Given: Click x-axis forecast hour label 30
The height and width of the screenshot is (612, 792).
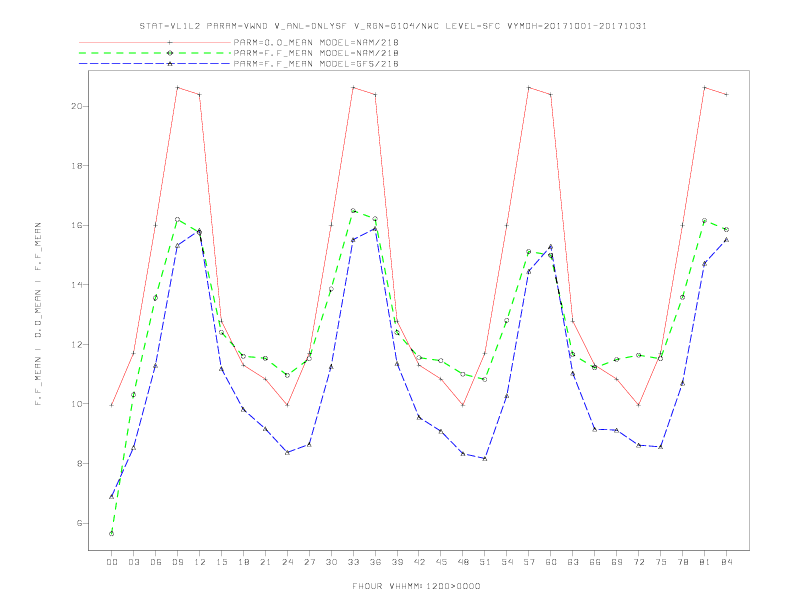Looking at the screenshot, I should tap(331, 562).
